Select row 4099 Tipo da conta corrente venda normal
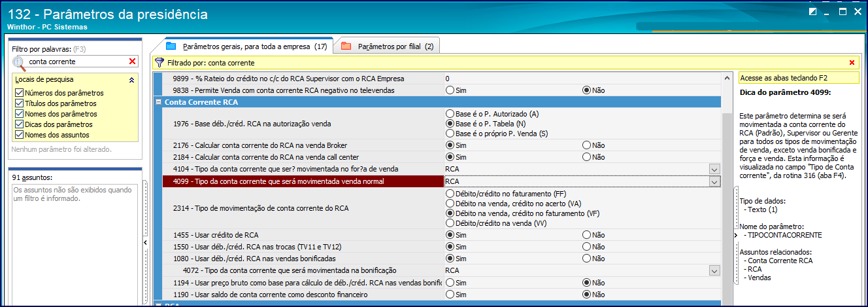This screenshot has height=307, width=868. (x=303, y=181)
